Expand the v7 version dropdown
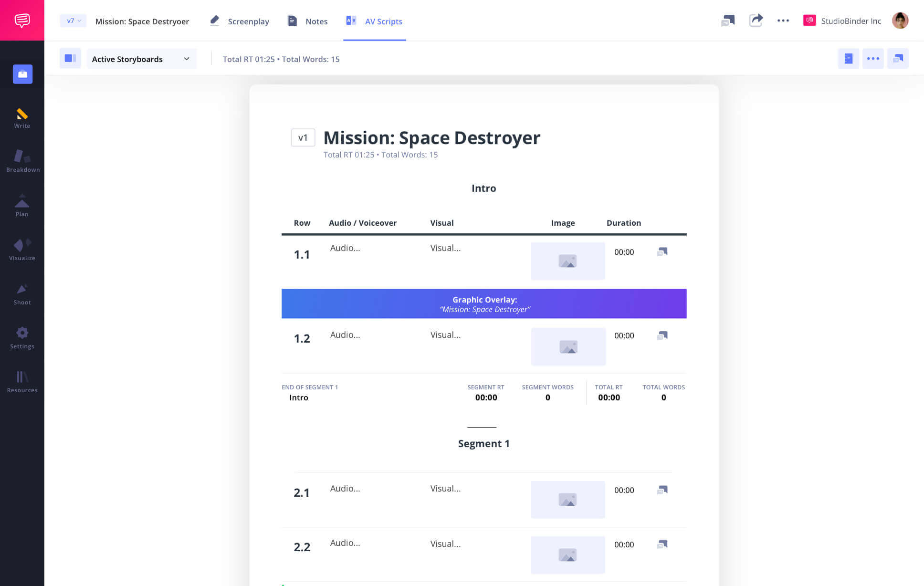 point(73,21)
